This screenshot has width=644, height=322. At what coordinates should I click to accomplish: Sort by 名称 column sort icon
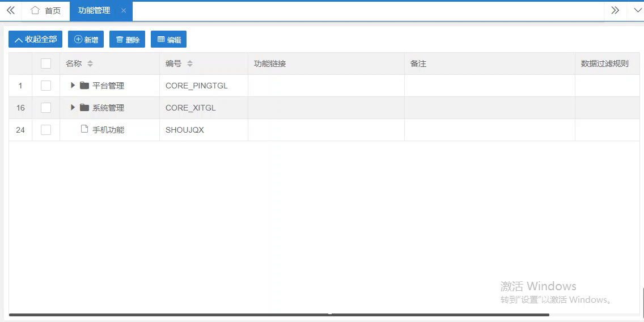pyautogui.click(x=90, y=64)
